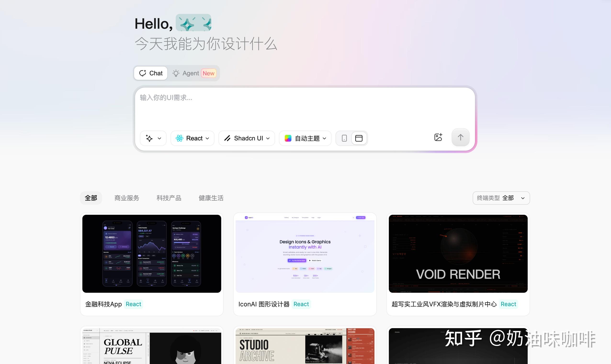Switch to Agent mode
Viewport: 611px width, 364px height.
click(194, 73)
